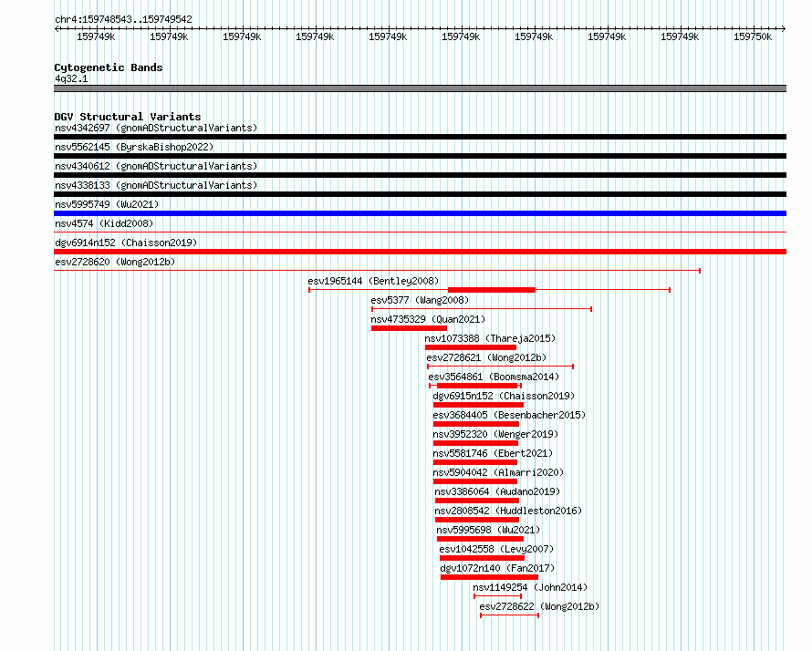Click the red bar under dgv1072n140
Viewport: 812px width, 651px height.
489,577
